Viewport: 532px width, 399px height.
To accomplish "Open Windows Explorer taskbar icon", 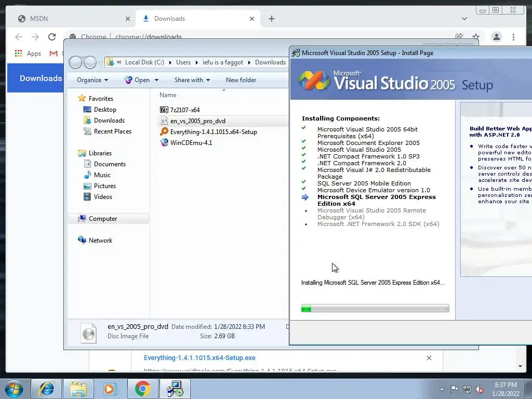I will (78, 389).
